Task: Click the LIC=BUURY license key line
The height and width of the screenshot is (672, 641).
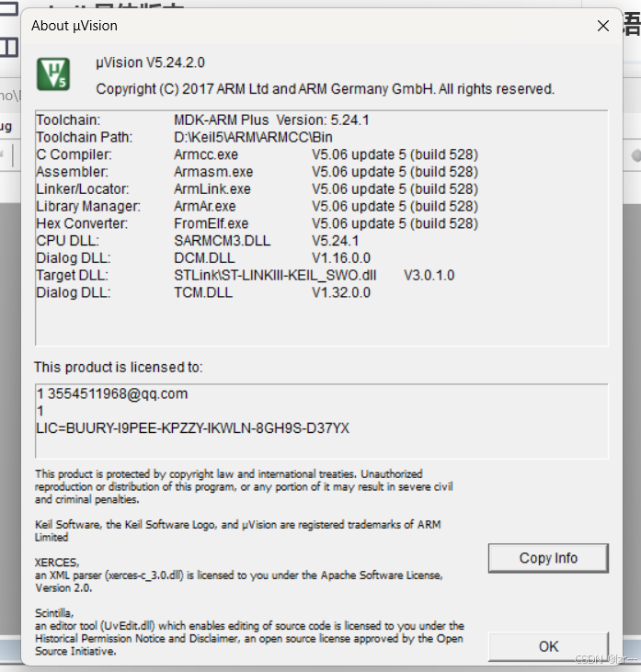Action: (193, 428)
